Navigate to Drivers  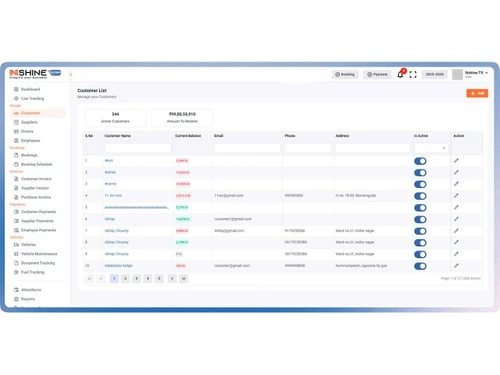pos(27,131)
